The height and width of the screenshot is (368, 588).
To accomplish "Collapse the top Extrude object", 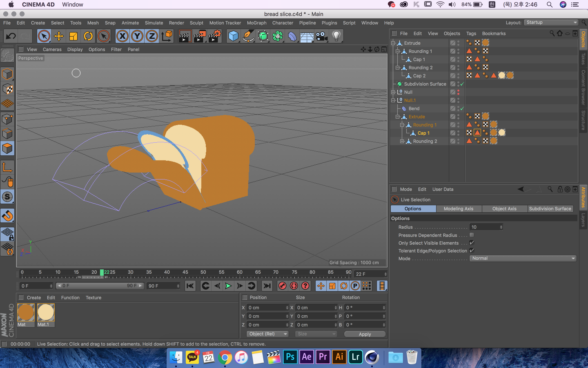I will [393, 43].
